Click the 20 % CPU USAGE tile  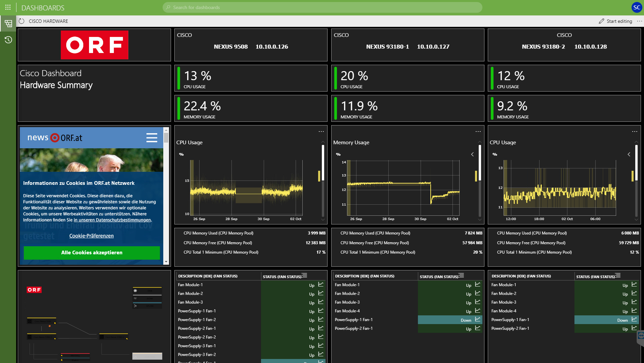407,78
